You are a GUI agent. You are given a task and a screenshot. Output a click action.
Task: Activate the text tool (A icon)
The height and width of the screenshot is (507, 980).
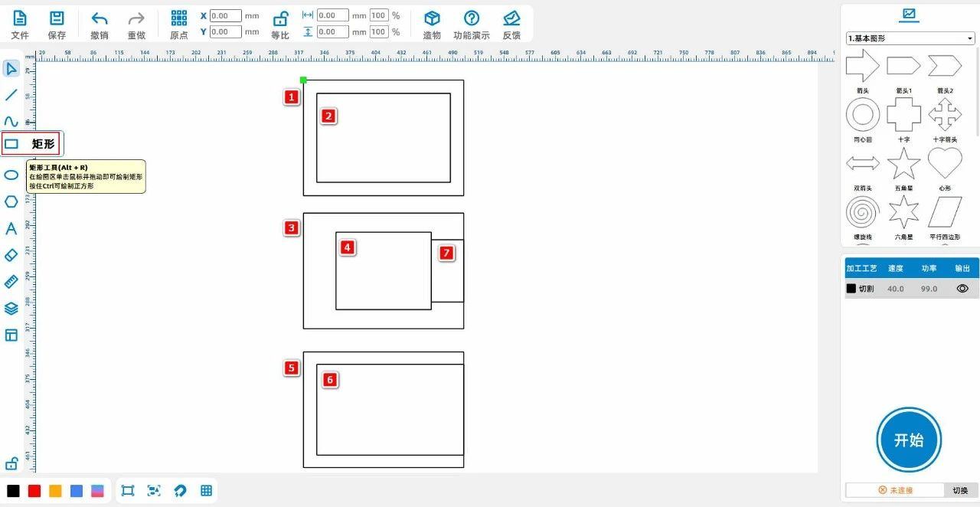pyautogui.click(x=11, y=228)
